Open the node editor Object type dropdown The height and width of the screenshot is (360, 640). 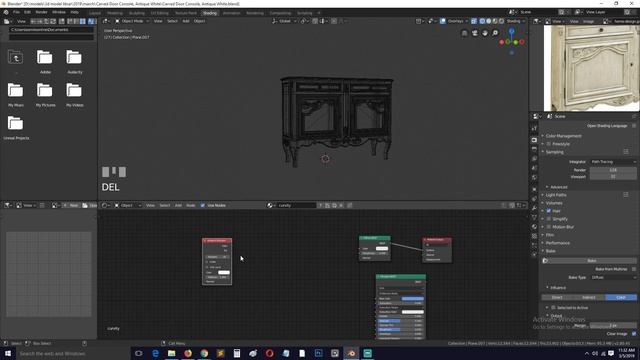click(127, 205)
